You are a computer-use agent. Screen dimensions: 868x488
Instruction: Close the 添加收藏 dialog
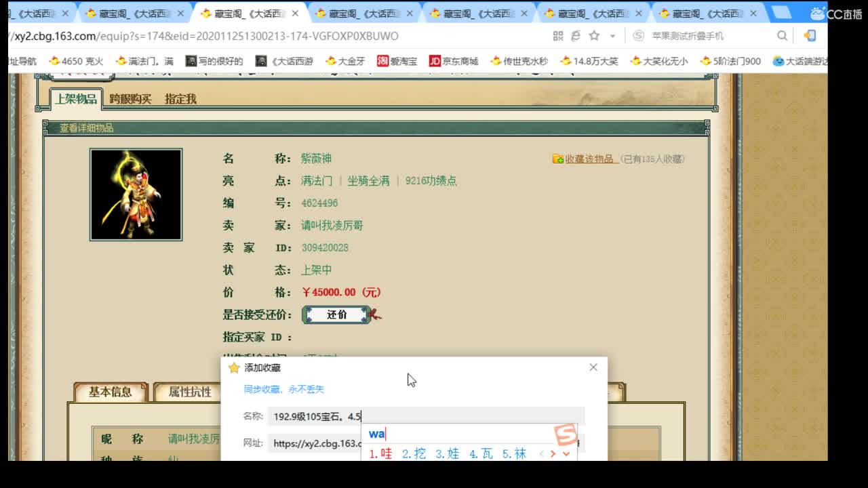593,367
